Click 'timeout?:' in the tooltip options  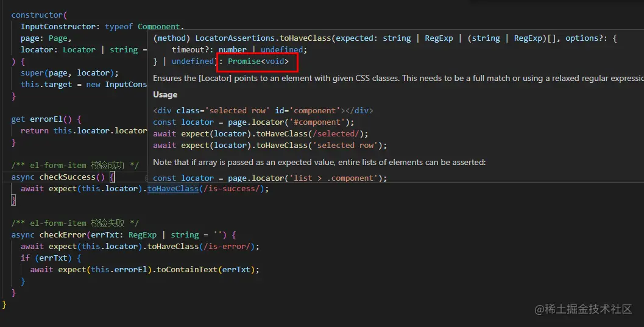193,50
